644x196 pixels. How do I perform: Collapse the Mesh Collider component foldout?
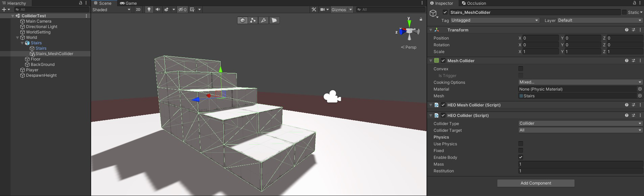tap(431, 60)
